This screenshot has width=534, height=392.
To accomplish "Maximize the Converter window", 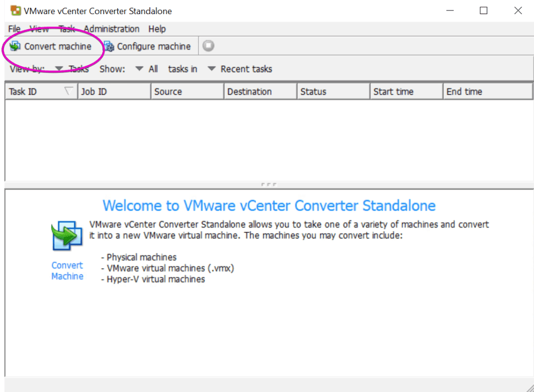I will 483,10.
